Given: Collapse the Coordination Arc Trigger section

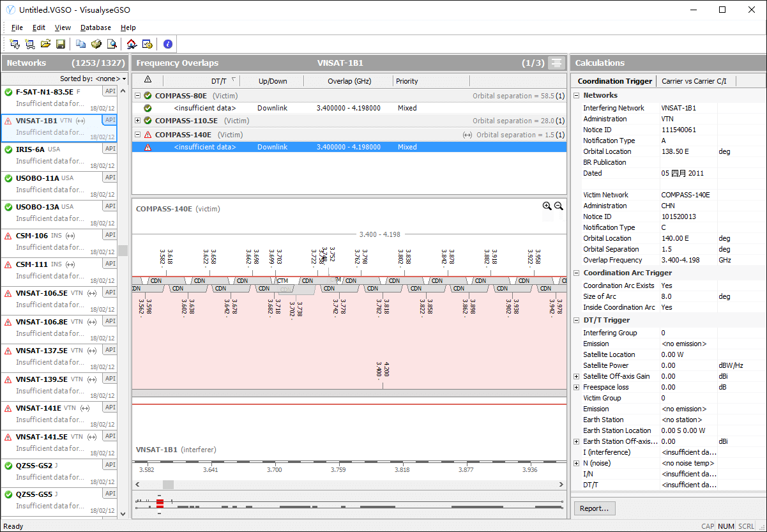Looking at the screenshot, I should [x=577, y=273].
